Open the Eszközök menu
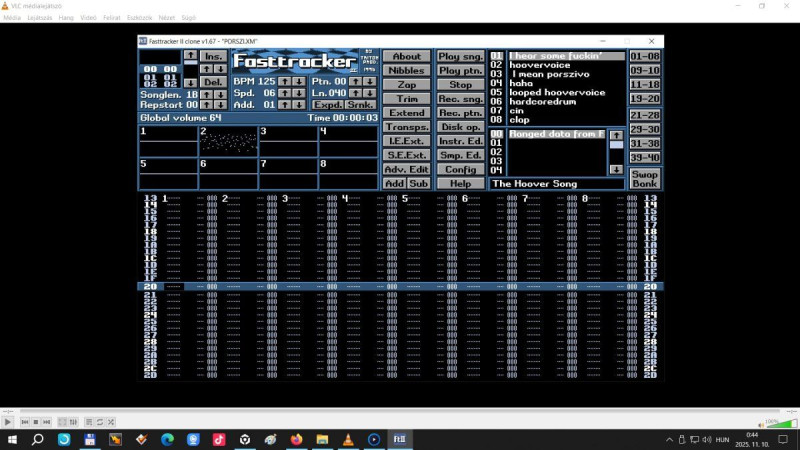 (x=139, y=17)
